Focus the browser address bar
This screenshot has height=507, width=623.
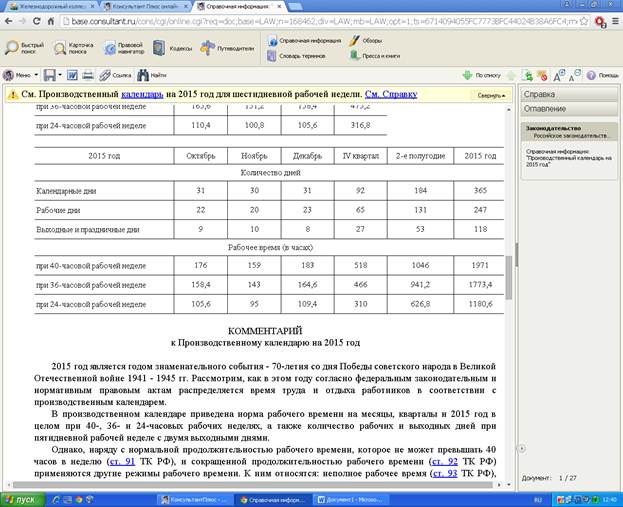click(x=323, y=21)
